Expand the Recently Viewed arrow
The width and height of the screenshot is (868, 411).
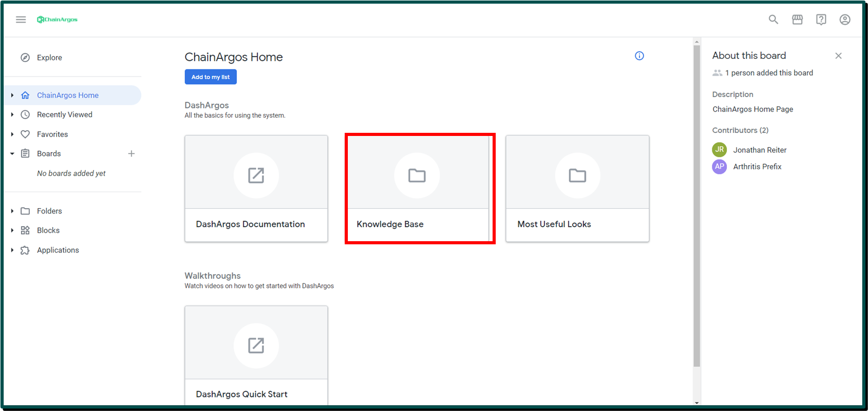click(12, 115)
